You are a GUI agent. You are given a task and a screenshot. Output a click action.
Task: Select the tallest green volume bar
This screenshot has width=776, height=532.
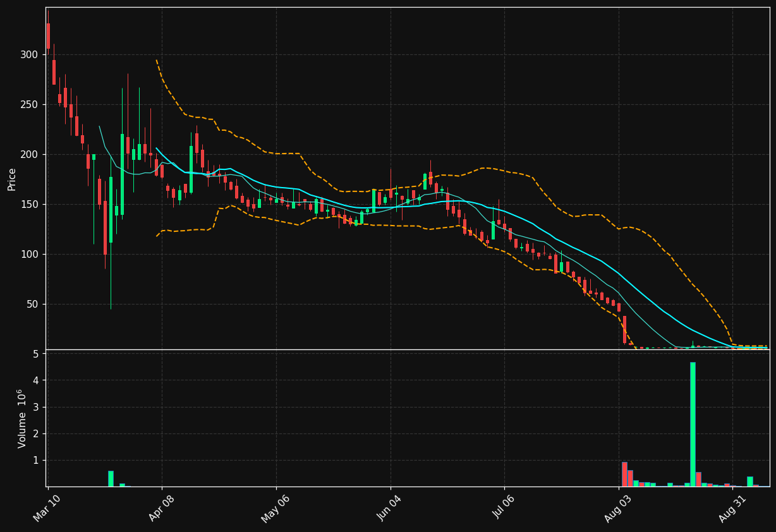(x=693, y=424)
